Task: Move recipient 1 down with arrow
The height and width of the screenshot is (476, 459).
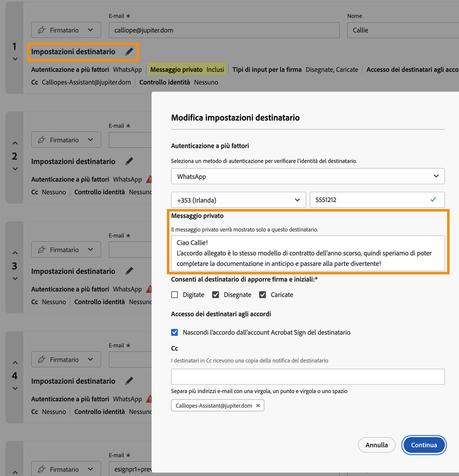Action: [x=15, y=59]
